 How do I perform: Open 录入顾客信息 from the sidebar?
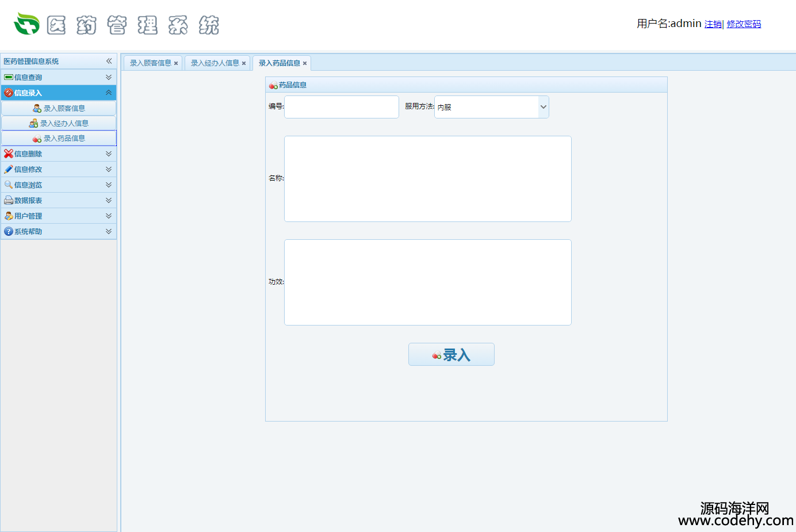pyautogui.click(x=59, y=108)
